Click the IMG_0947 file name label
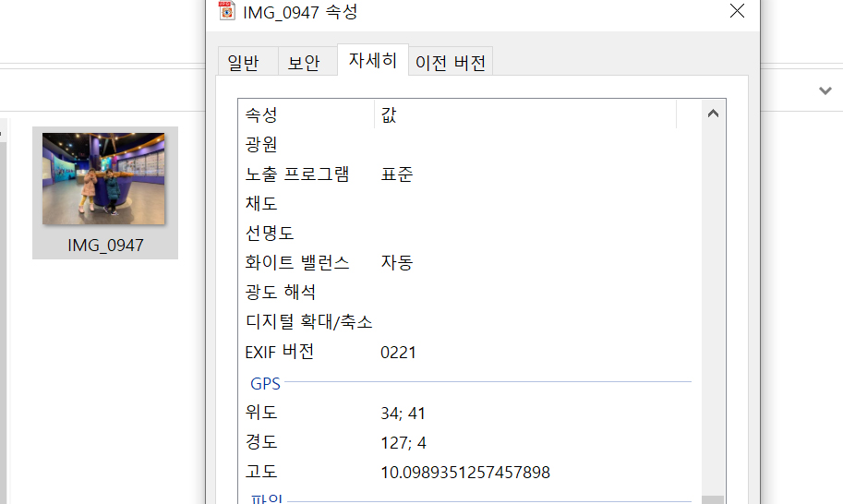The height and width of the screenshot is (504, 843). click(105, 245)
